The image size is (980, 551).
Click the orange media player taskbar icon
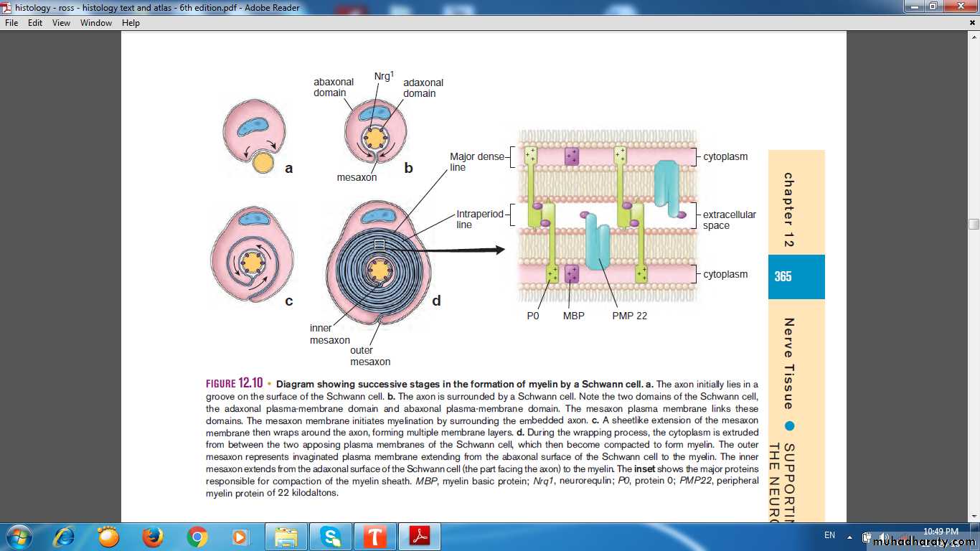pyautogui.click(x=240, y=537)
